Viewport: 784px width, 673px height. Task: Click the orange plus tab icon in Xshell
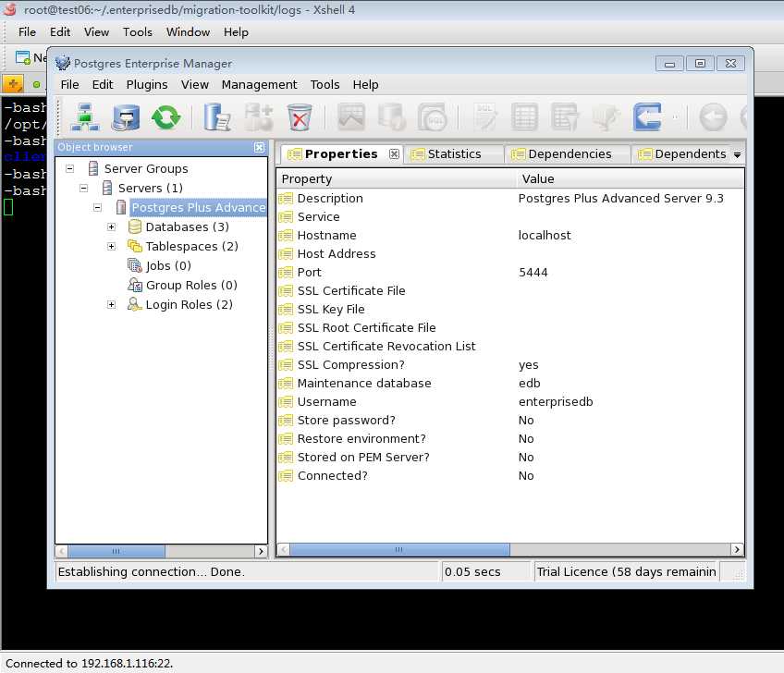pos(13,84)
